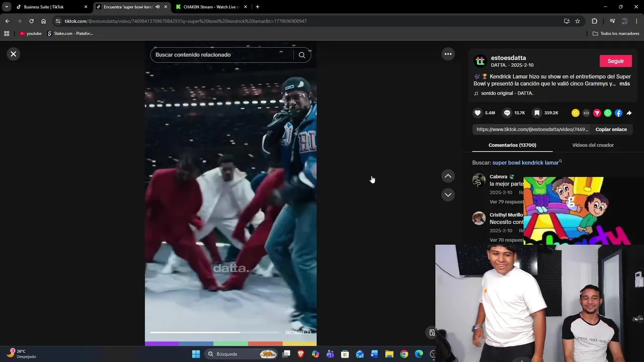
Task: Search 'super bowl kendrick lamar' suggestion link
Action: [x=527, y=163]
